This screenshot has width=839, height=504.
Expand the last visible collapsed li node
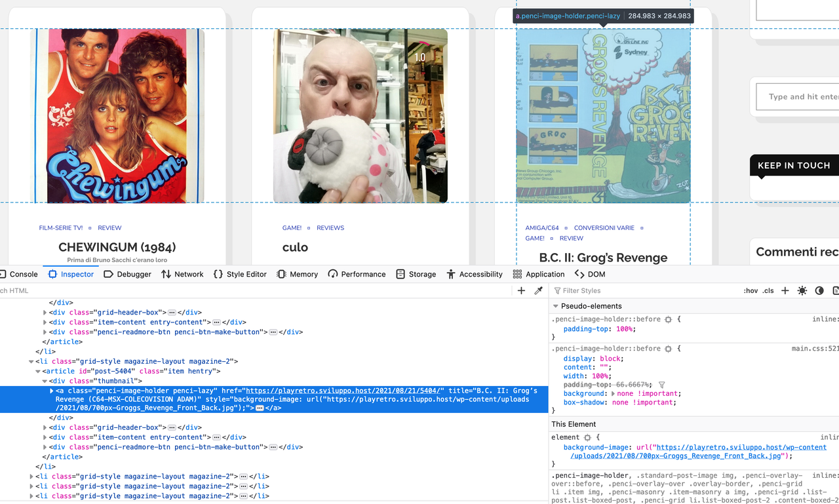point(31,496)
